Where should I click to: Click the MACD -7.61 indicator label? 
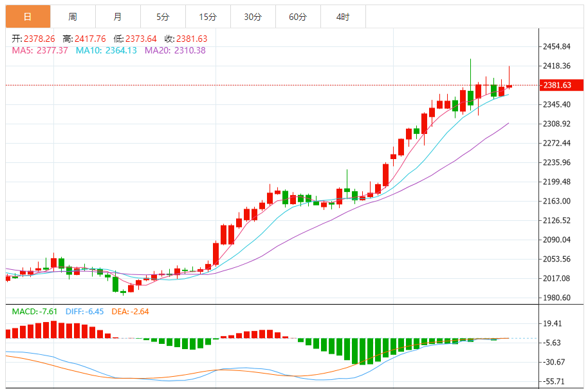pos(35,312)
